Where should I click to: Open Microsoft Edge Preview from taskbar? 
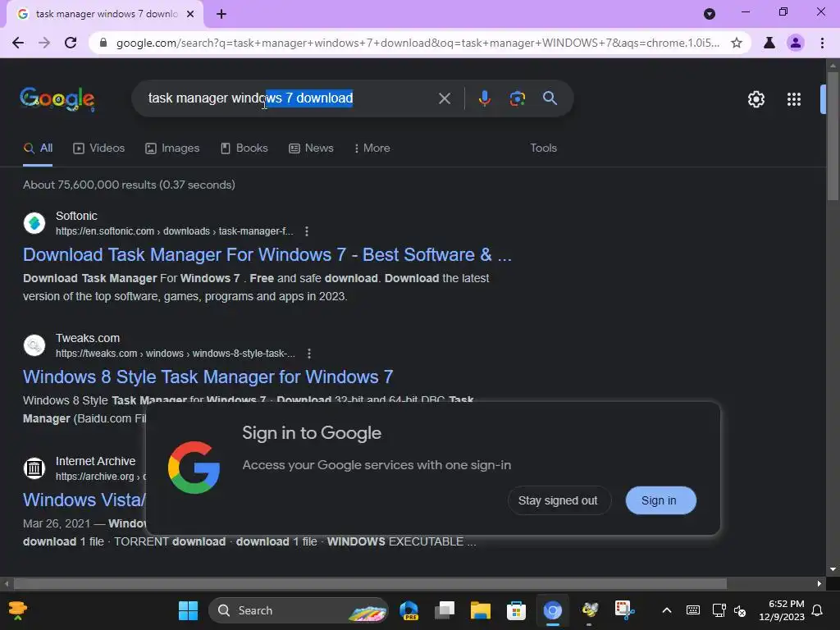pos(409,610)
